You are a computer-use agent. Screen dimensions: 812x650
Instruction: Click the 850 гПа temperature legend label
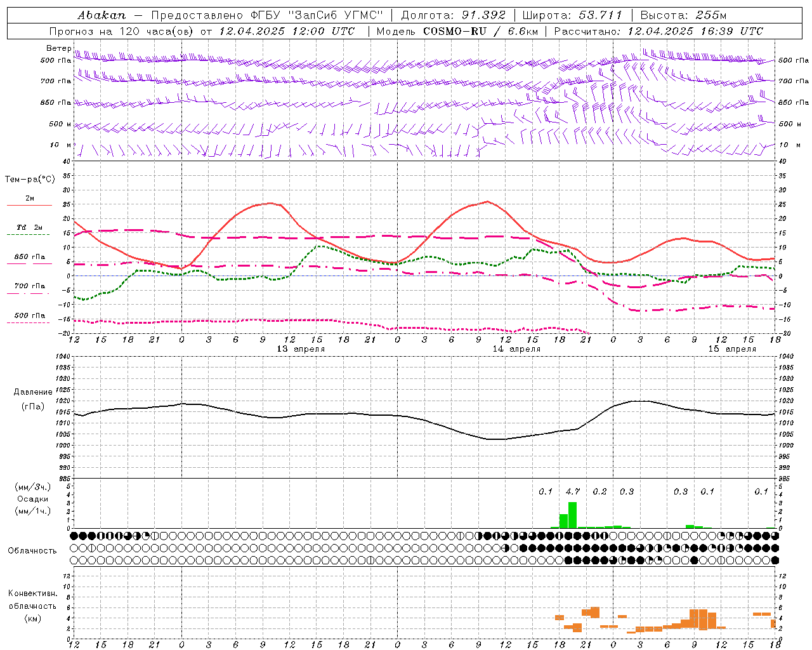[29, 257]
